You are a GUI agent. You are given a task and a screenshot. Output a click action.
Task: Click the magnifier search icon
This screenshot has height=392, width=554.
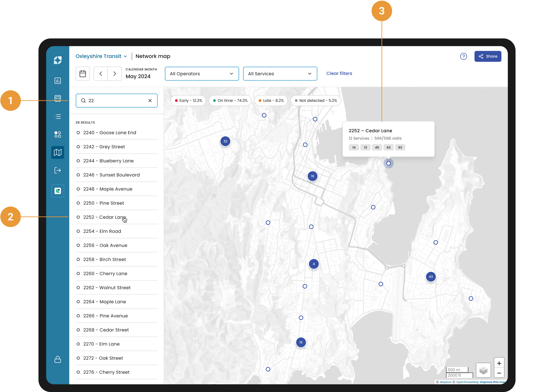pyautogui.click(x=83, y=100)
